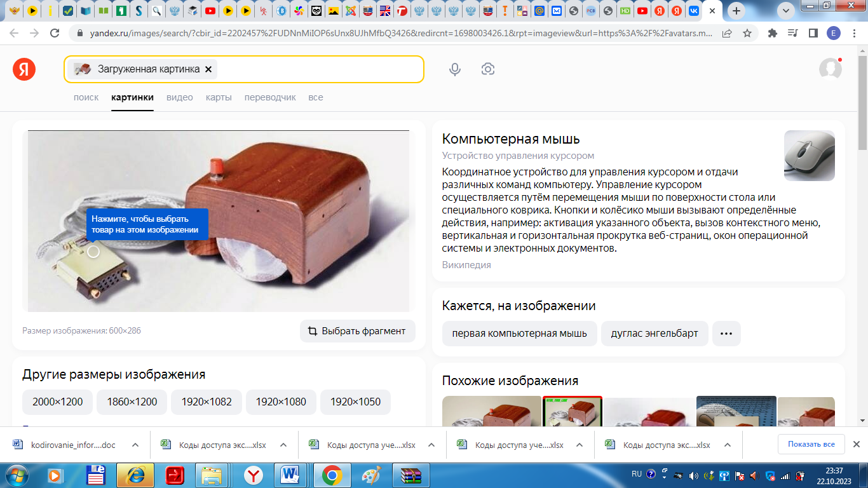The image size is (868, 488).
Task: Switch to the видео tab
Action: click(180, 97)
